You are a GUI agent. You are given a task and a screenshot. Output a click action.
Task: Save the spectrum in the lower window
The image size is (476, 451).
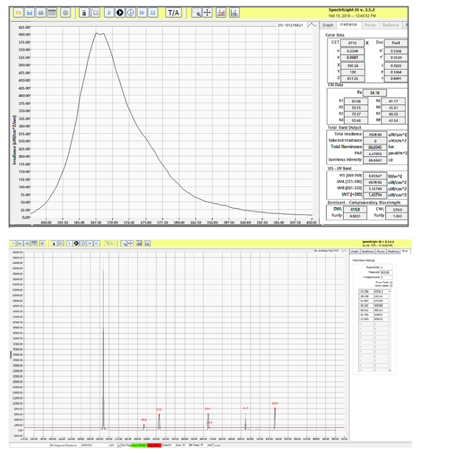20,243
